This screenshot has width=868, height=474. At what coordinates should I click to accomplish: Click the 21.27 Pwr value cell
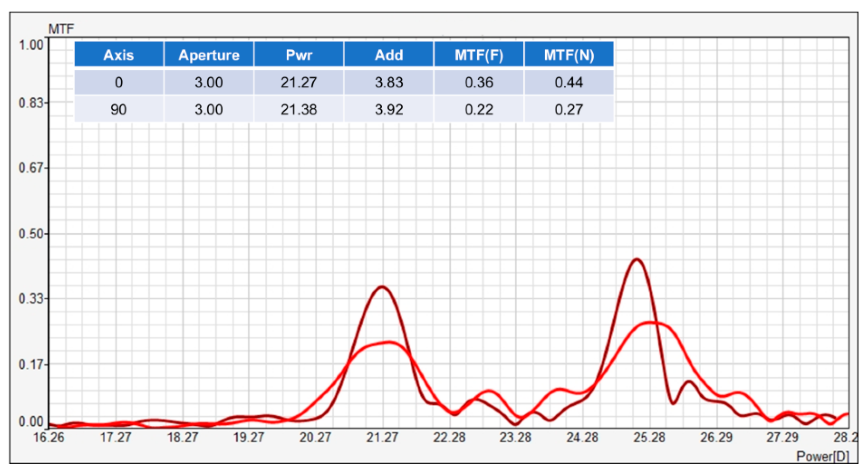(x=299, y=82)
